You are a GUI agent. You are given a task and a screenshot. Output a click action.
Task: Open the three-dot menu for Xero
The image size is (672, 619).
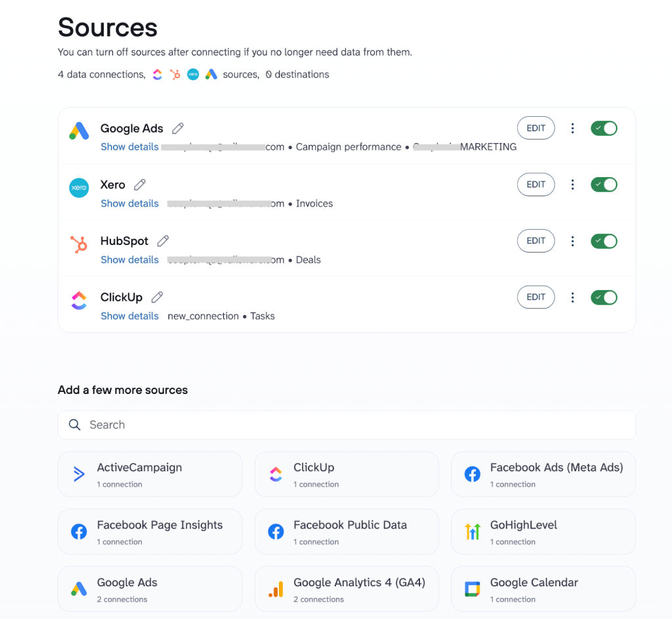coord(572,184)
